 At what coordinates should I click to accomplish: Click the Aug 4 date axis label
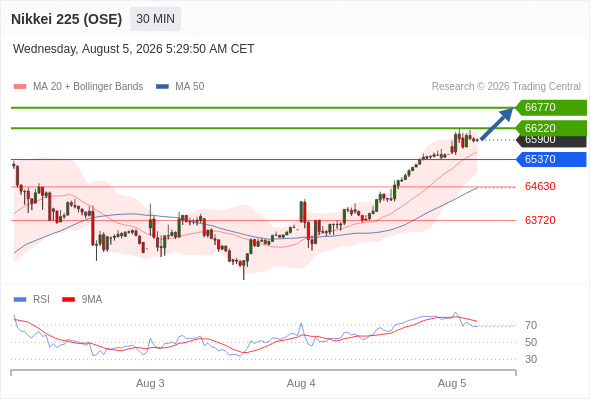301,383
